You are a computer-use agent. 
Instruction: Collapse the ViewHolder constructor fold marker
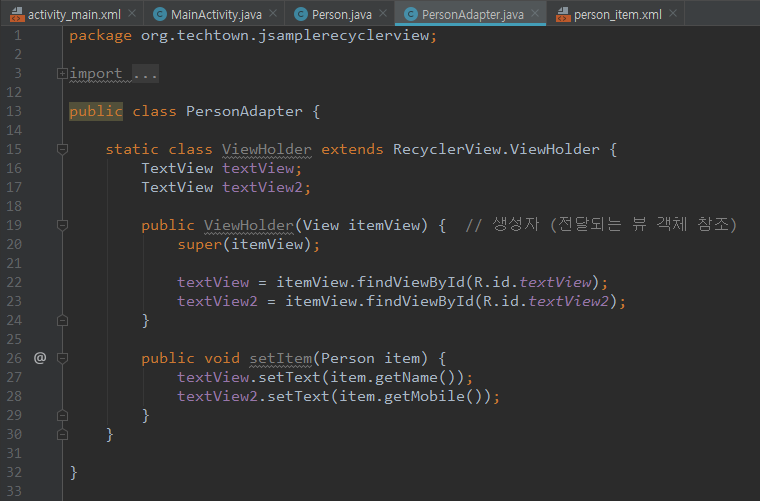point(62,225)
